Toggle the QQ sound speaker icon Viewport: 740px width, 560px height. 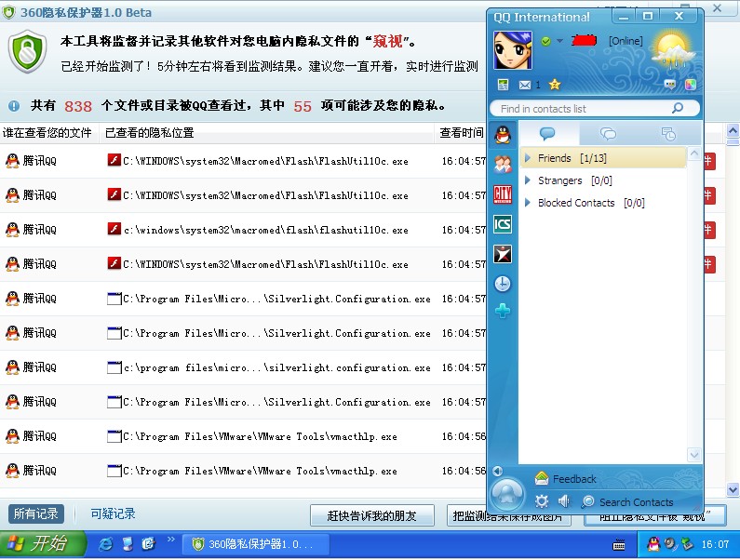[564, 501]
